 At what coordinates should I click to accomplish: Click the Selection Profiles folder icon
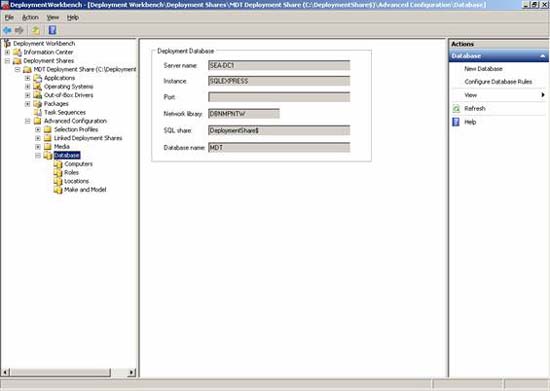48,129
